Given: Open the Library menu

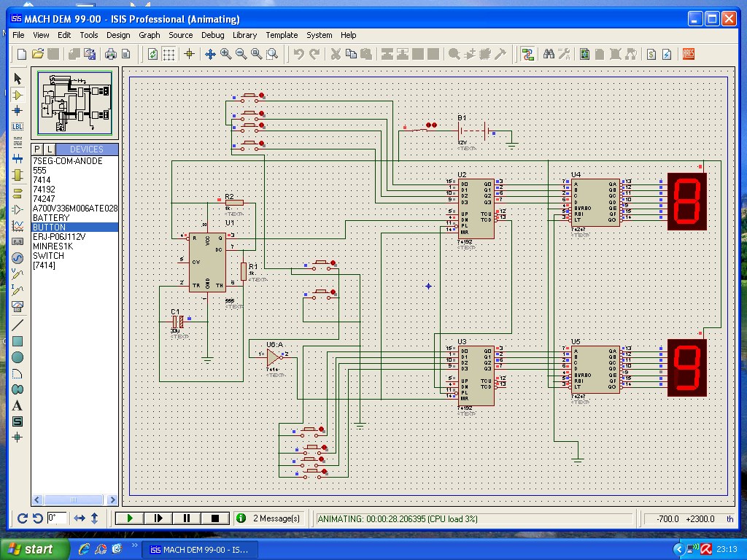Looking at the screenshot, I should click(244, 35).
